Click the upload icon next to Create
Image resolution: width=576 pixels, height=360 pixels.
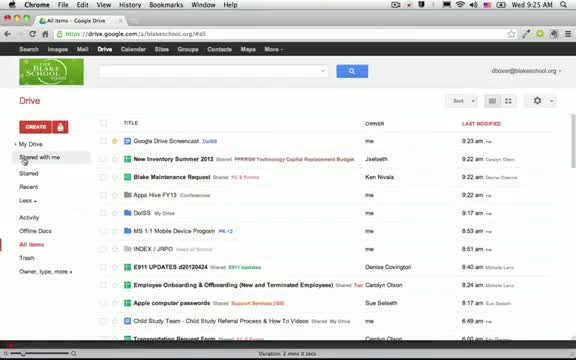[61, 127]
